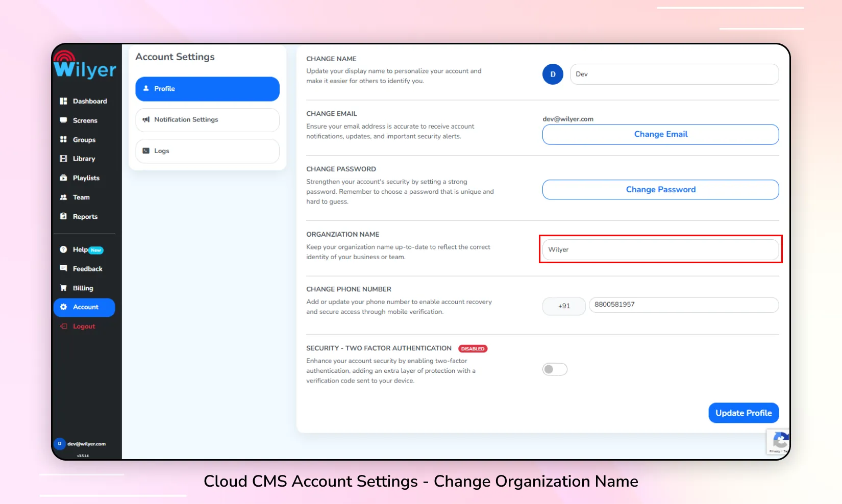
Task: Switch to the Logs tab
Action: coord(207,151)
